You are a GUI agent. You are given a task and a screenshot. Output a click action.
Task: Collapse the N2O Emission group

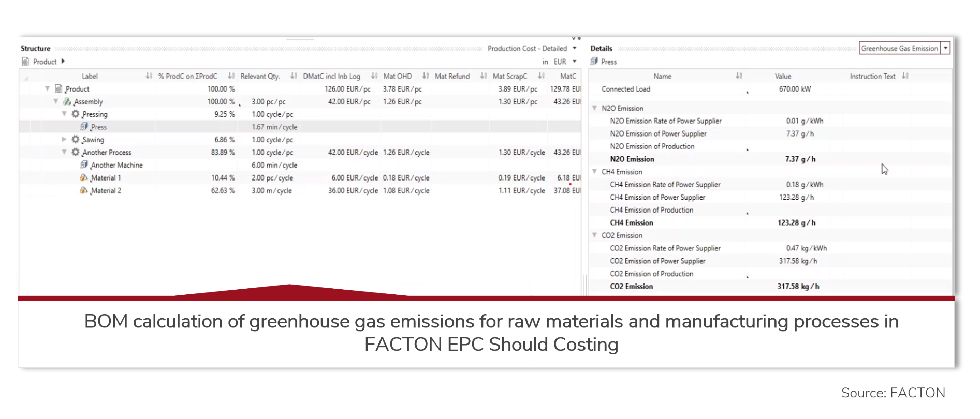(595, 108)
